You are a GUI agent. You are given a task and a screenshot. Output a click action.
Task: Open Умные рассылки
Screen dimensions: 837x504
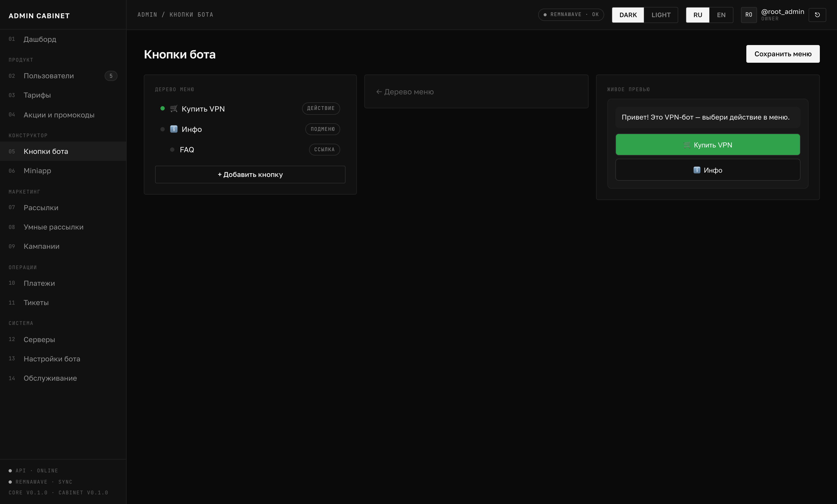pos(63,227)
